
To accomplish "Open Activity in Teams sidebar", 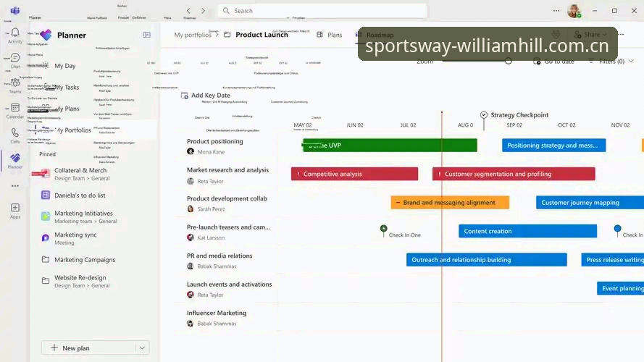I will click(x=14, y=35).
